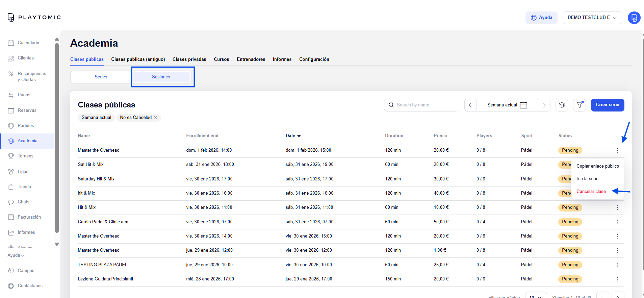644x298 pixels.
Task: Switch to the Series toggle
Action: click(101, 77)
